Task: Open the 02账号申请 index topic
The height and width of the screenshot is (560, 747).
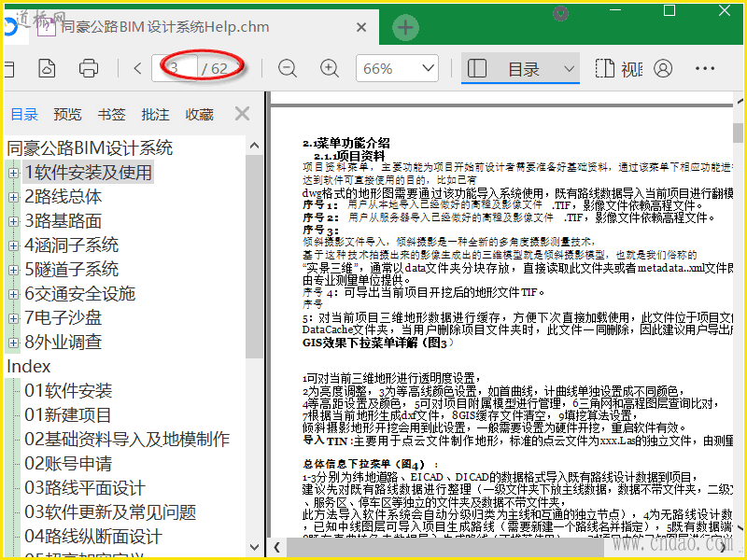Action: (68, 464)
